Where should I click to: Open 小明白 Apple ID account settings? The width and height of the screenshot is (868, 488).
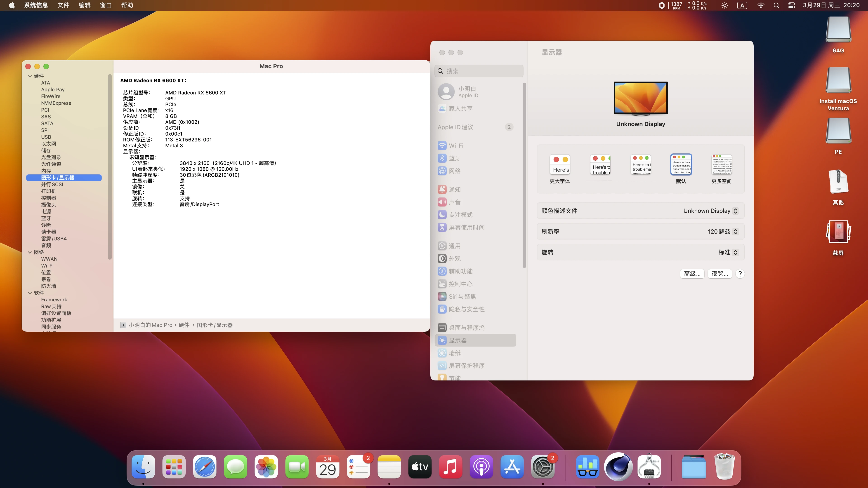[475, 91]
